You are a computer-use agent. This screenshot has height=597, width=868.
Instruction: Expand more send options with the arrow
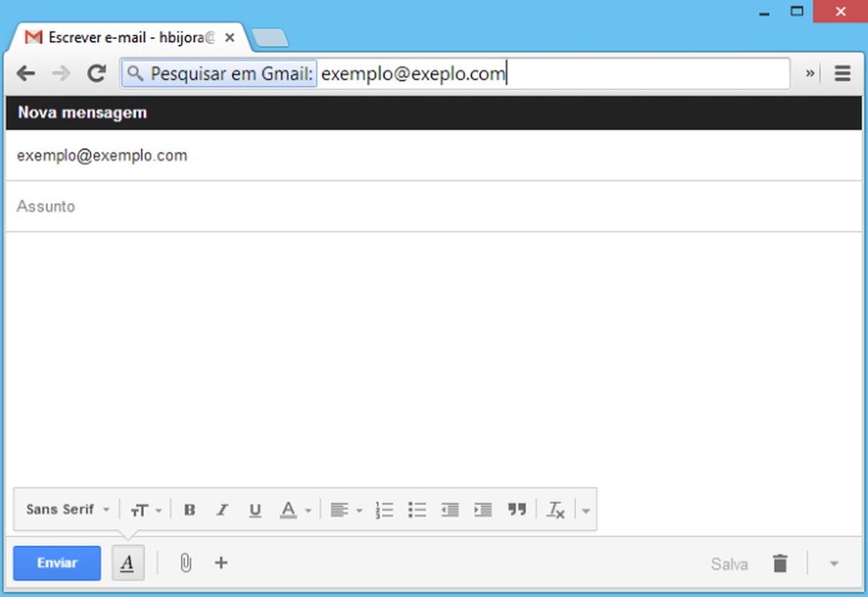coord(832,562)
